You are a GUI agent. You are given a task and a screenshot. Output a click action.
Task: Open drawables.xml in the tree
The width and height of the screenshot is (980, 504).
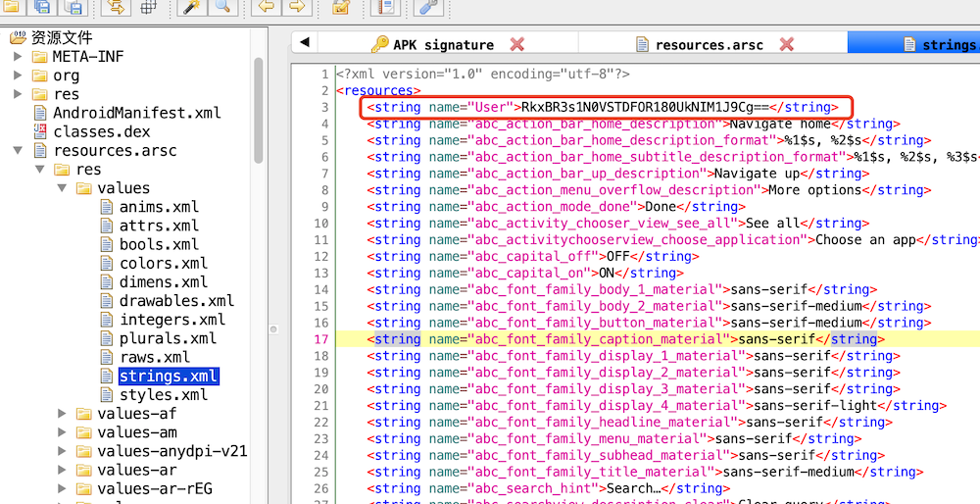click(176, 301)
